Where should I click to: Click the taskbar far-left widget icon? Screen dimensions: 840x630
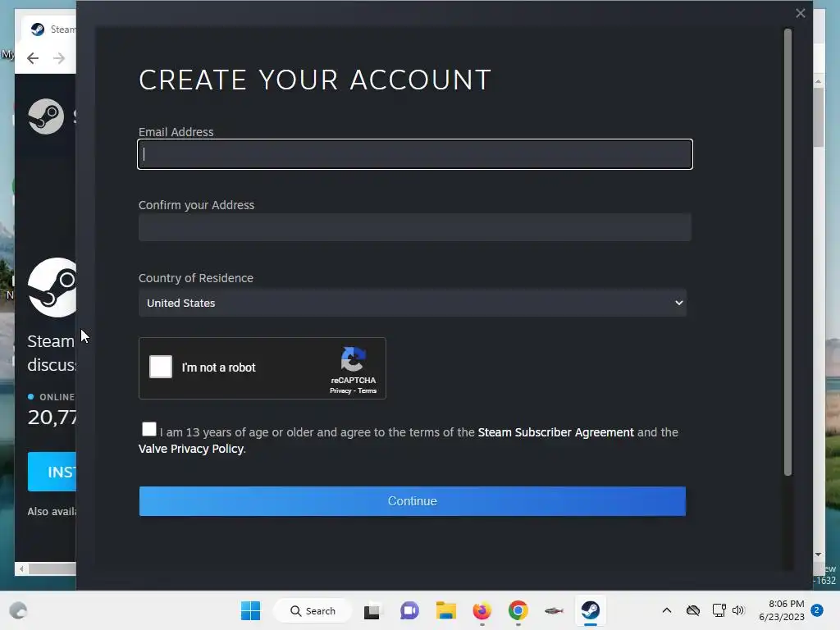[18, 610]
